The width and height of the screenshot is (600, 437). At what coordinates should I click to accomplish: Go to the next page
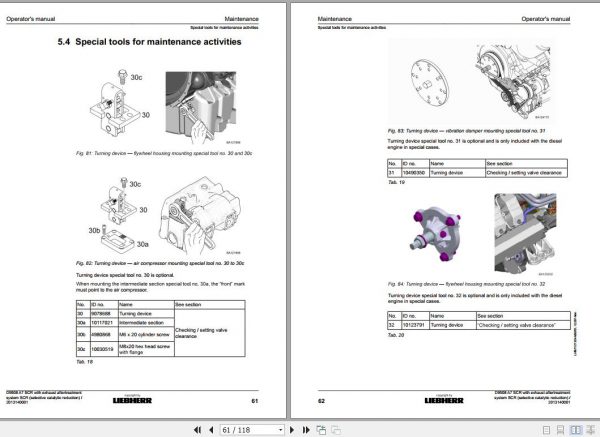click(292, 430)
